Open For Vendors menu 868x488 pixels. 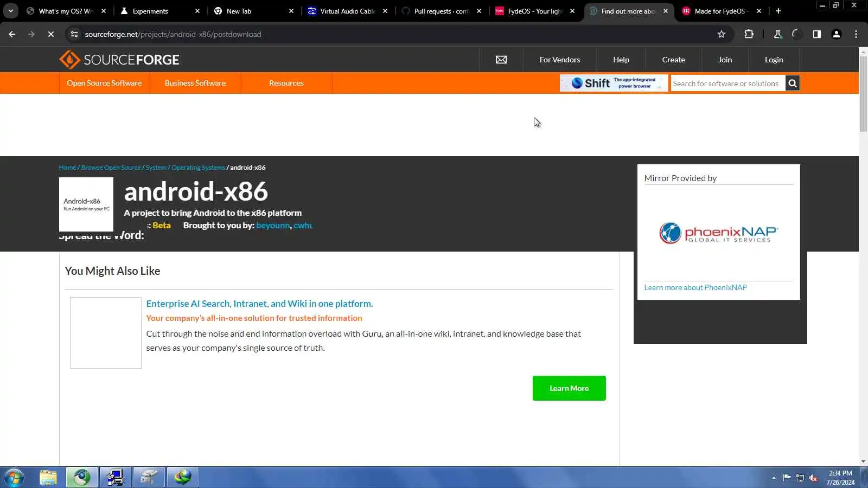coord(560,60)
